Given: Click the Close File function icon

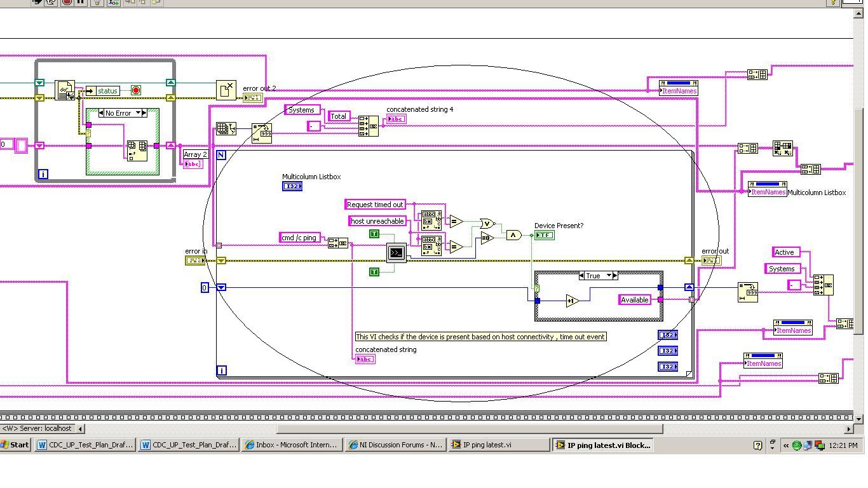Looking at the screenshot, I should click(x=226, y=90).
